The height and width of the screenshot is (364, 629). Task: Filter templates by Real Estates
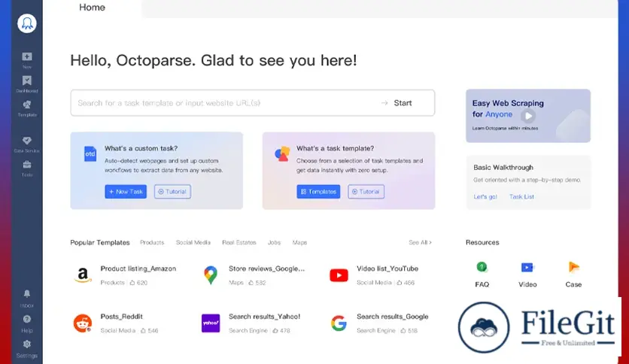(x=239, y=242)
